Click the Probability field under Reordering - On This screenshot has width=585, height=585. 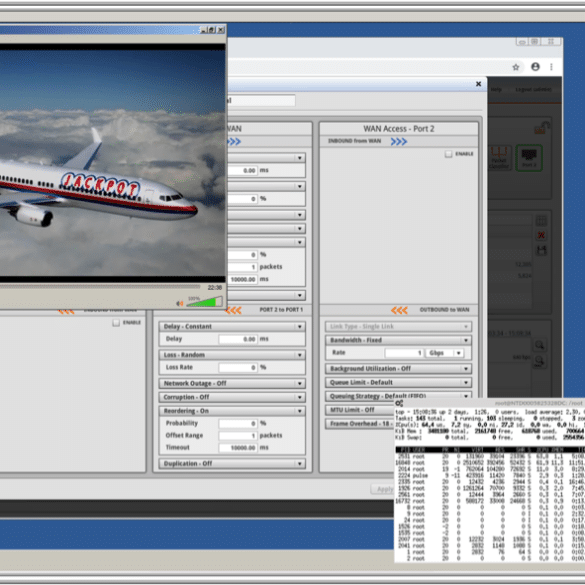point(238,423)
